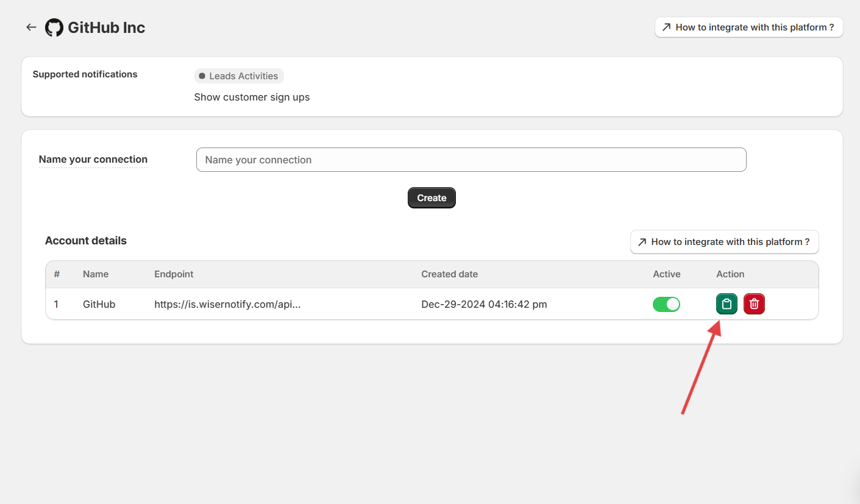This screenshot has width=860, height=504.
Task: Click the truncated wisernotify endpoint URL
Action: [x=227, y=304]
